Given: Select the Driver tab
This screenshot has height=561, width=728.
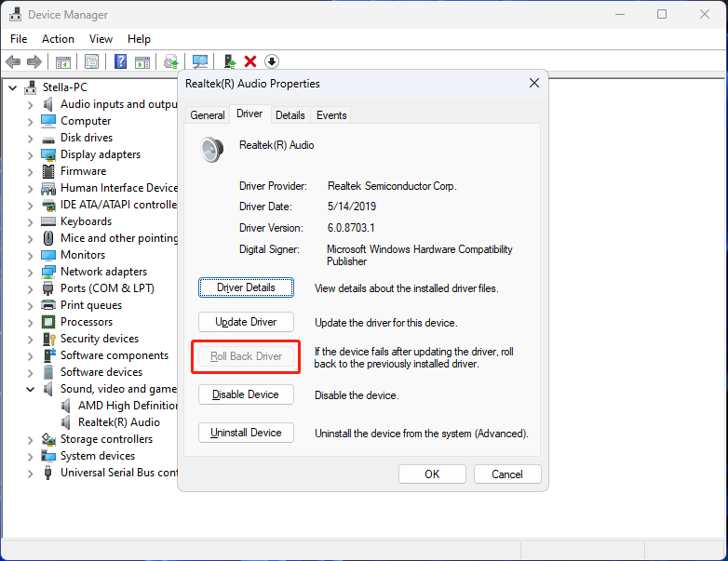Looking at the screenshot, I should tap(249, 114).
